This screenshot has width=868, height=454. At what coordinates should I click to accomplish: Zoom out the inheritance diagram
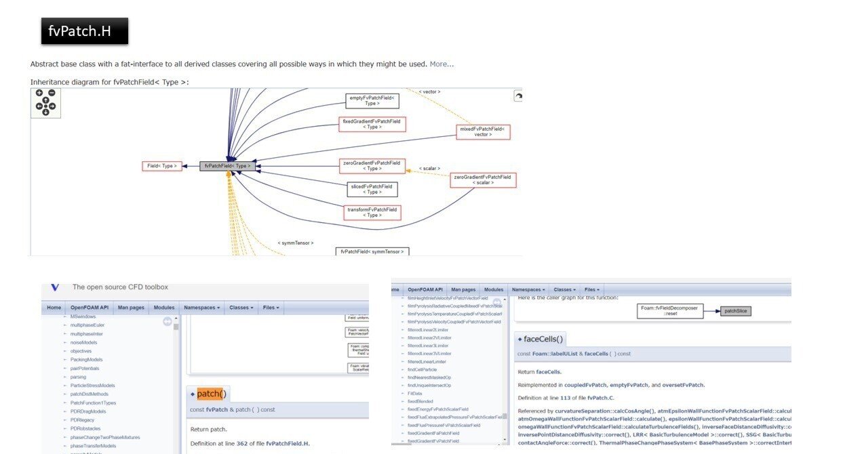(x=52, y=93)
